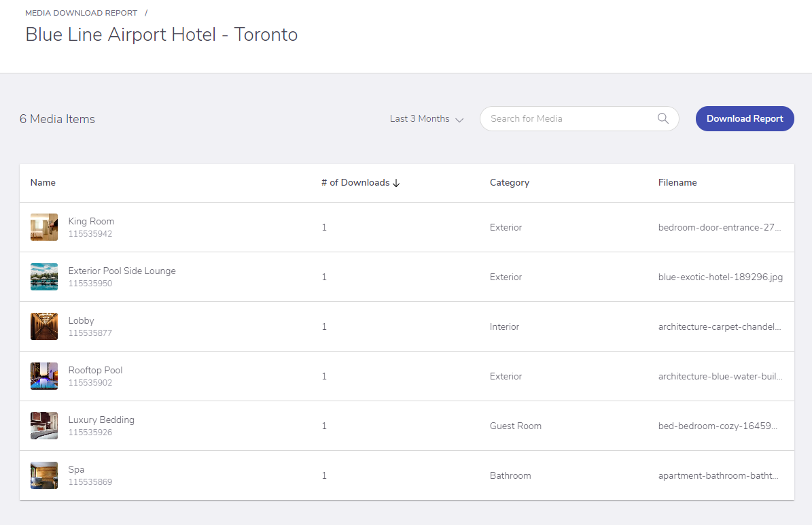The image size is (812, 525).
Task: Open the Luxury Bedding thumbnail image
Action: click(x=44, y=426)
